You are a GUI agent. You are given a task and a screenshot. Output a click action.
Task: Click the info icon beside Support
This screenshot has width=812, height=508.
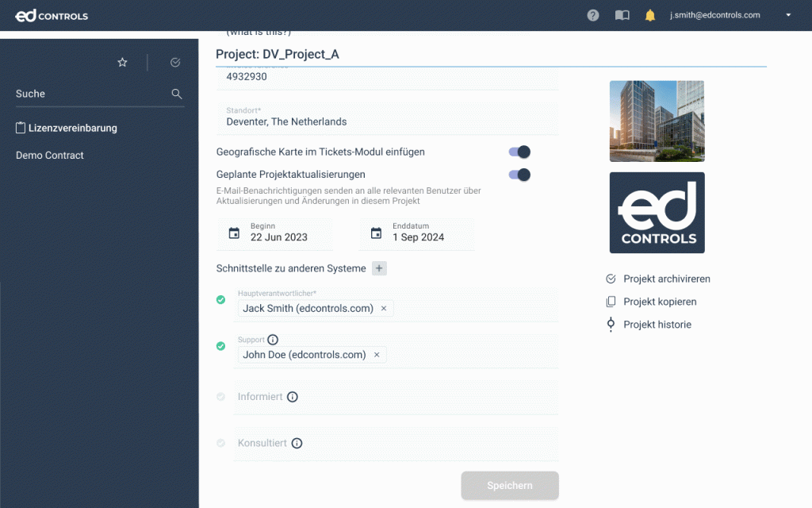[273, 340]
